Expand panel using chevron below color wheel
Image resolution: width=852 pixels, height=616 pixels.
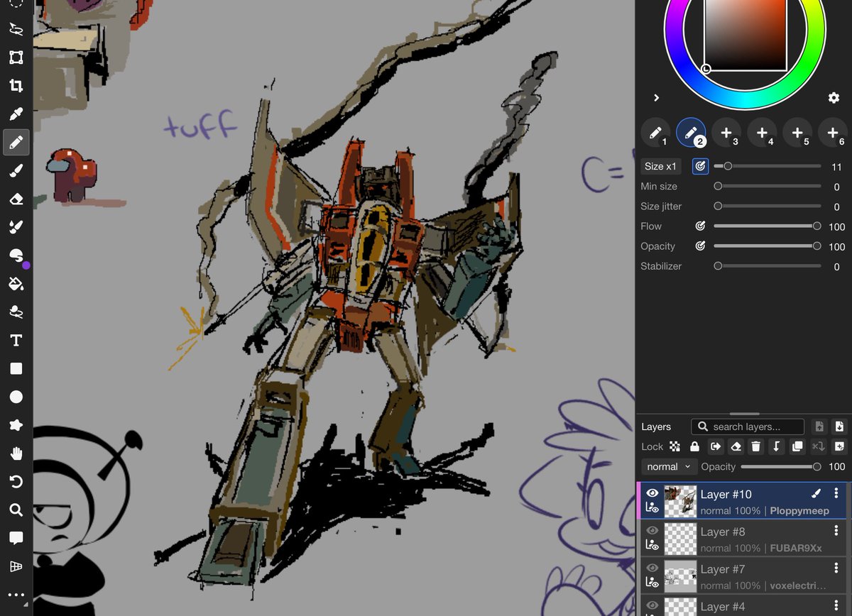[656, 98]
